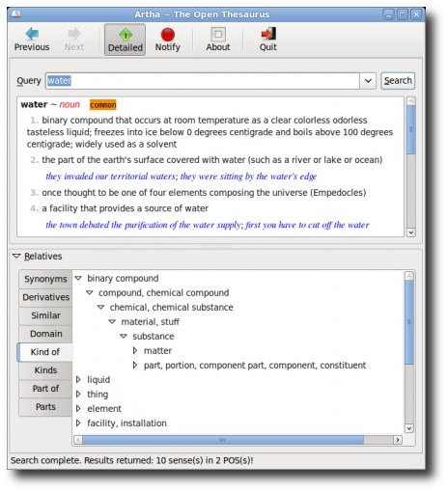Image resolution: width=448 pixels, height=492 pixels.
Task: Open the Query history dropdown arrow
Action: [368, 81]
